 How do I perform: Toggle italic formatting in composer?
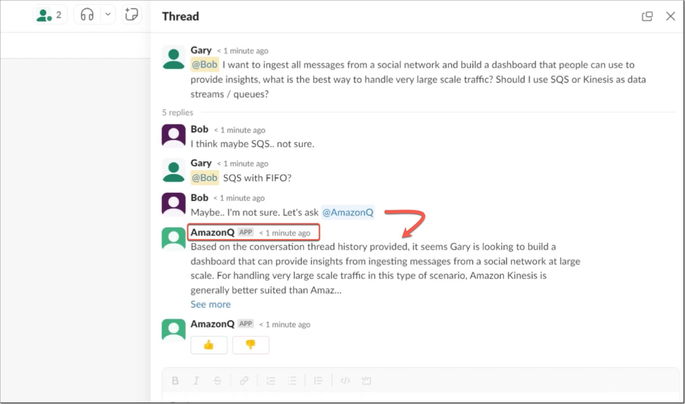coord(196,381)
